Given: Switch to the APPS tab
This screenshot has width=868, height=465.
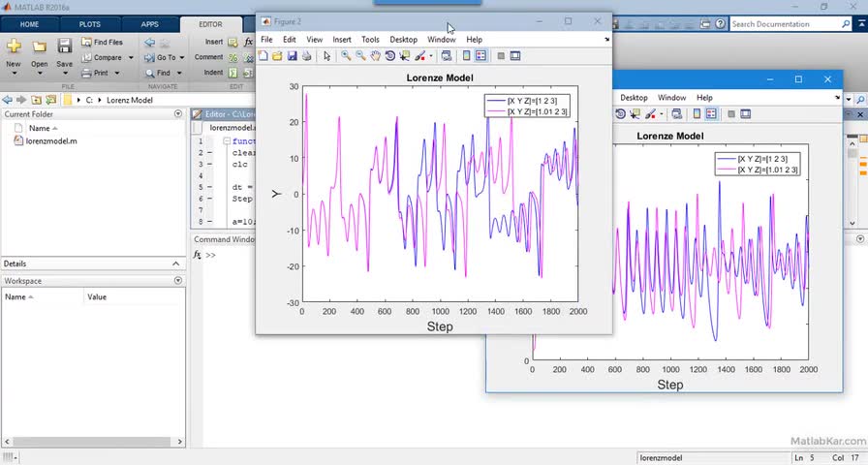Looking at the screenshot, I should tap(149, 24).
